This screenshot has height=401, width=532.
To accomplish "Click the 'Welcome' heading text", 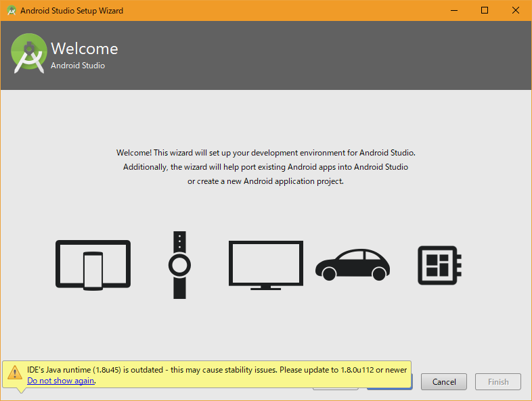I will [85, 49].
